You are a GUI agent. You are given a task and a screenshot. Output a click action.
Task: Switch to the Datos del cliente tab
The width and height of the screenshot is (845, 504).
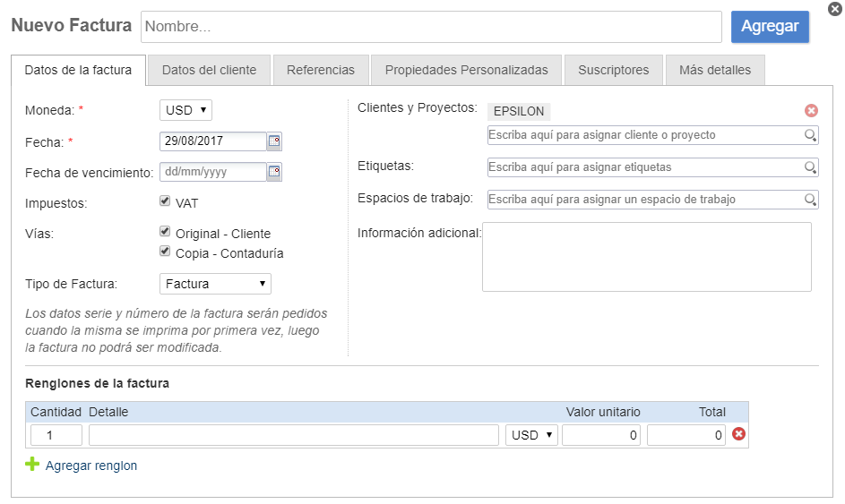(209, 70)
